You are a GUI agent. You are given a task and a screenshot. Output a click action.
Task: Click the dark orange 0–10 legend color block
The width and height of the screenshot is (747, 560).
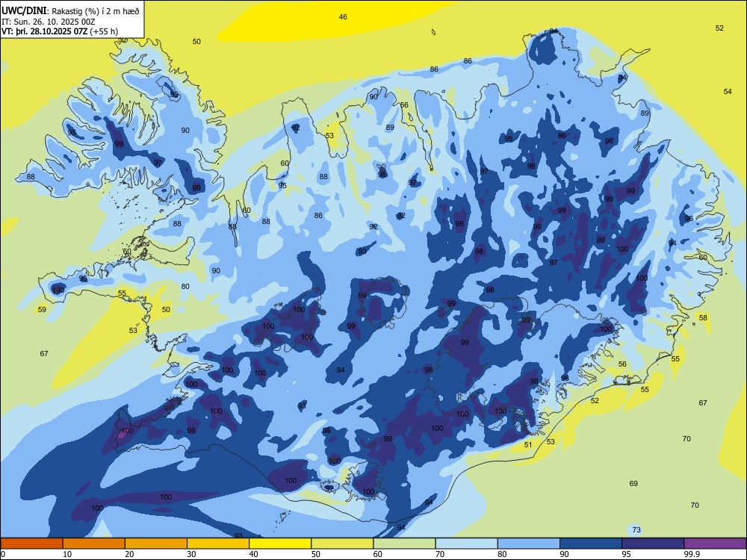click(31, 544)
